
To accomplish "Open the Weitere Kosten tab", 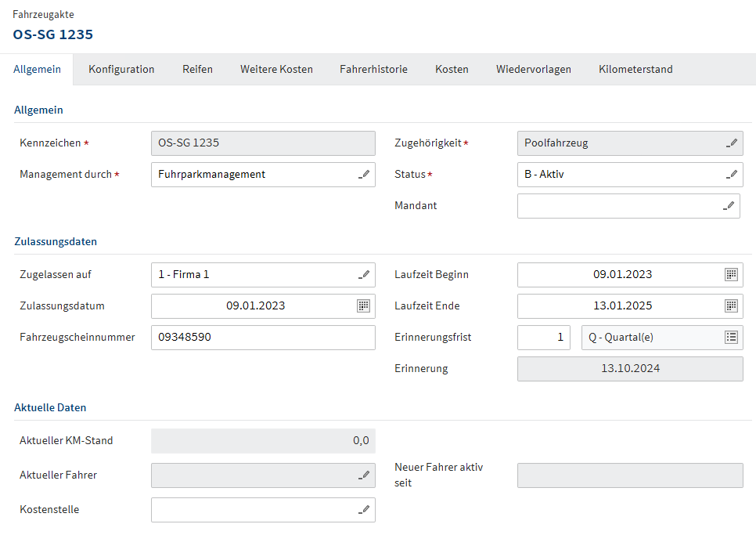I will [276, 69].
